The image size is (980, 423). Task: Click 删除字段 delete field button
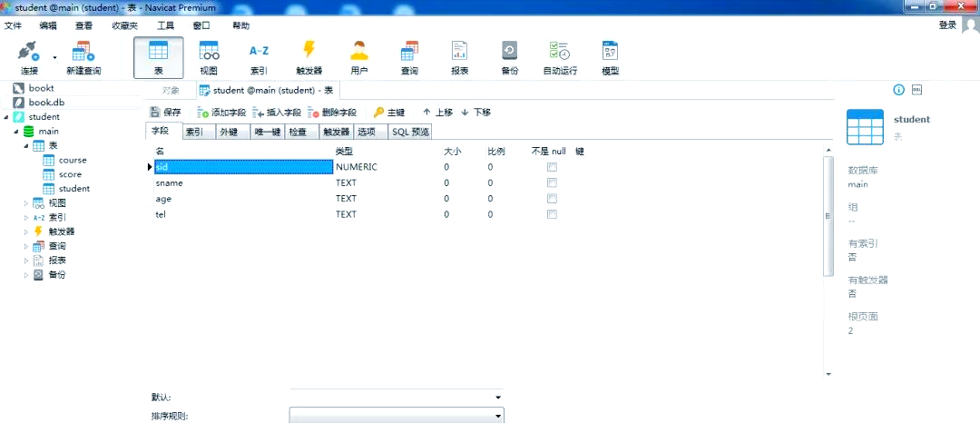[332, 113]
